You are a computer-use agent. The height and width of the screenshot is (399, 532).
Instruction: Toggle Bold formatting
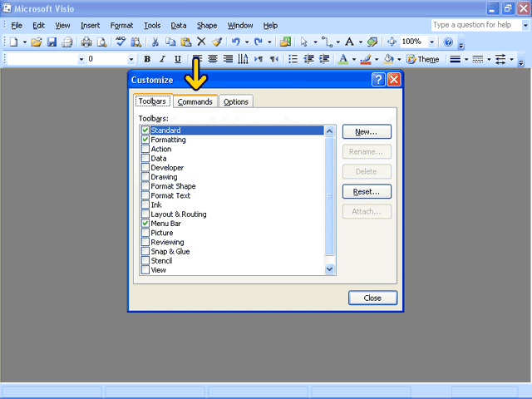coord(147,59)
